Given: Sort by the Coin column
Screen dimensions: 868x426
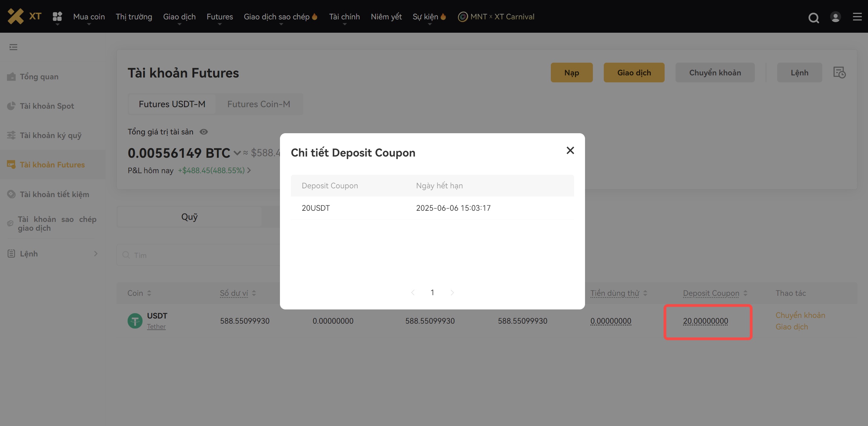Looking at the screenshot, I should 149,293.
